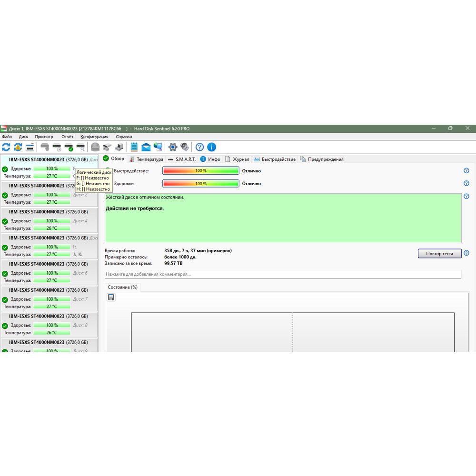Viewport: 476px width, 476px height.
Task: Select the disk entry labeled Диск: 6
Action: pyautogui.click(x=49, y=272)
